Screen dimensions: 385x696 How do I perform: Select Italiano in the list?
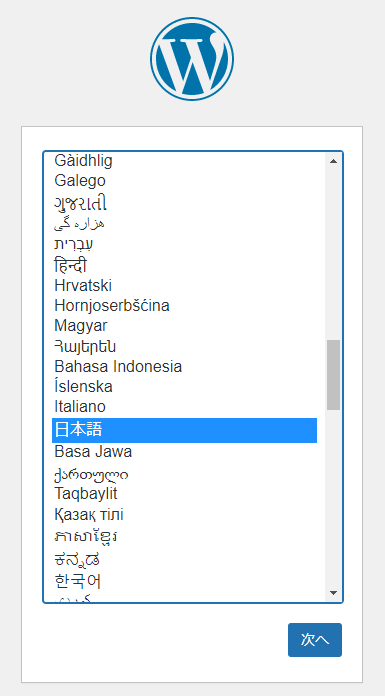tap(184, 407)
